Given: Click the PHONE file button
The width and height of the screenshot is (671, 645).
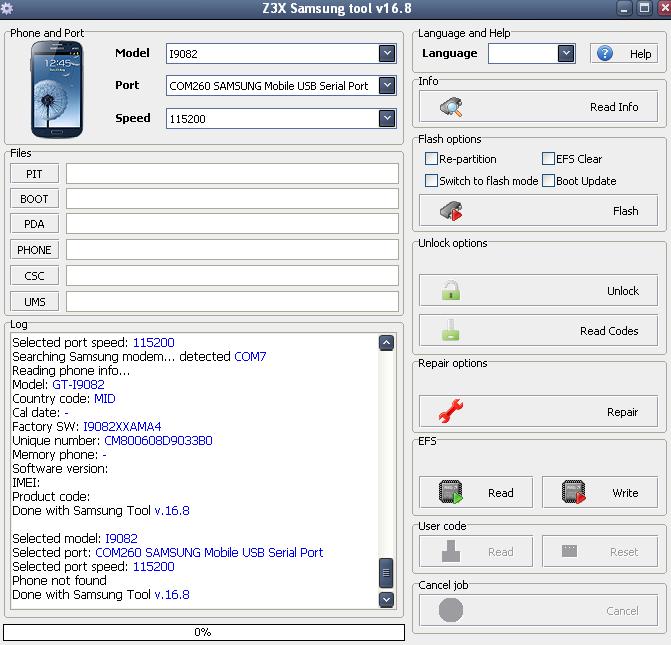Looking at the screenshot, I should (x=34, y=250).
